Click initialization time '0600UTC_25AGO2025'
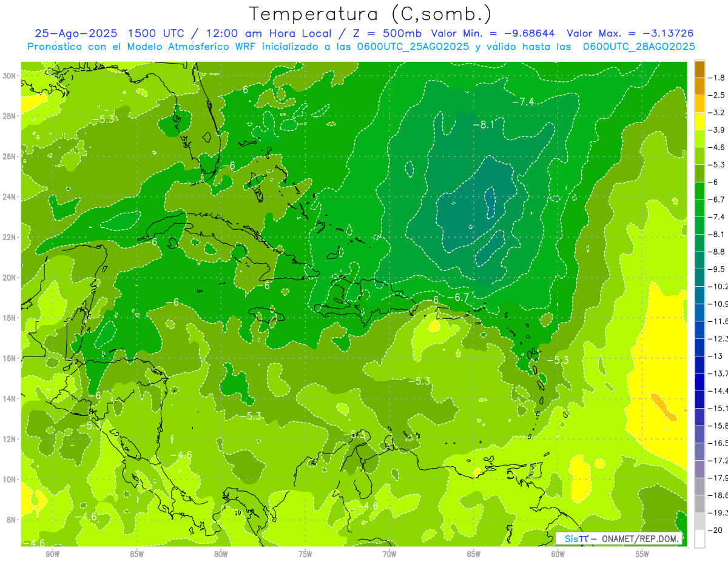This screenshot has width=728, height=562. (413, 47)
